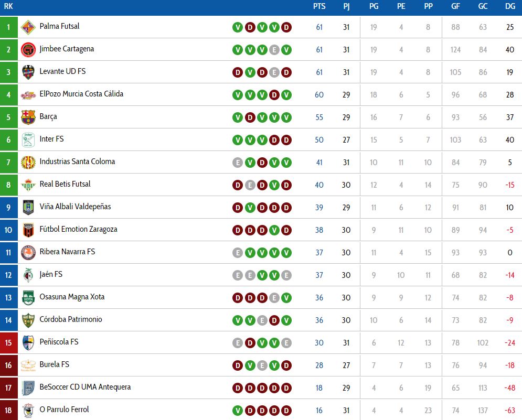Open Ribera Navarra FS link
The image size is (522, 420).
pos(67,252)
